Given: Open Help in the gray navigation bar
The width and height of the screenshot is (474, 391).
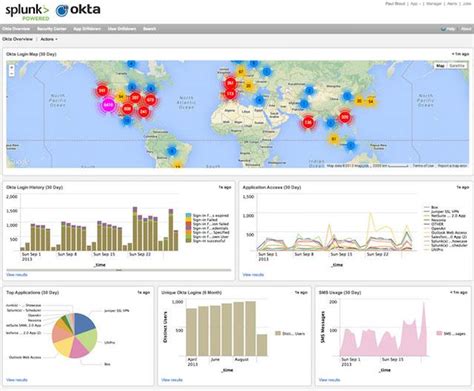Looking at the screenshot, I should 448,29.
